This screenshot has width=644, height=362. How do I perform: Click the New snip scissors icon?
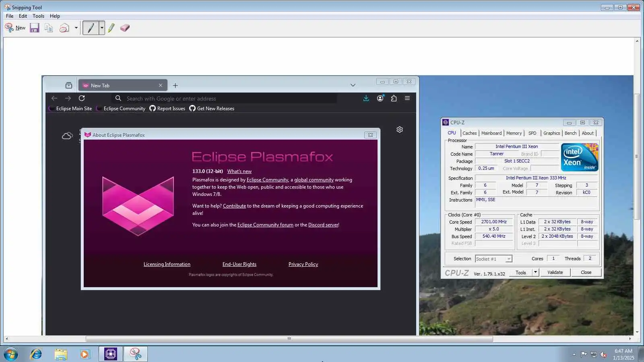coord(9,28)
